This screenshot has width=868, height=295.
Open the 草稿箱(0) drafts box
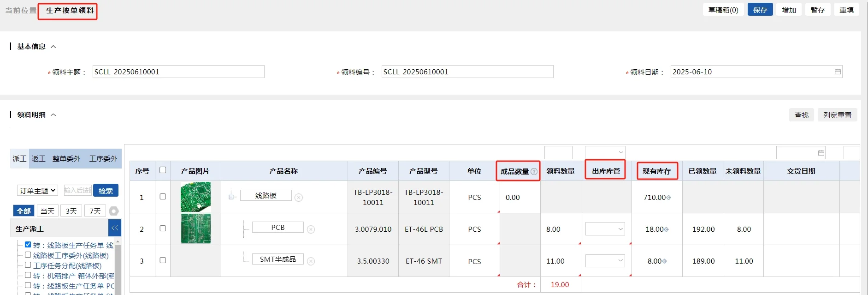(x=723, y=10)
